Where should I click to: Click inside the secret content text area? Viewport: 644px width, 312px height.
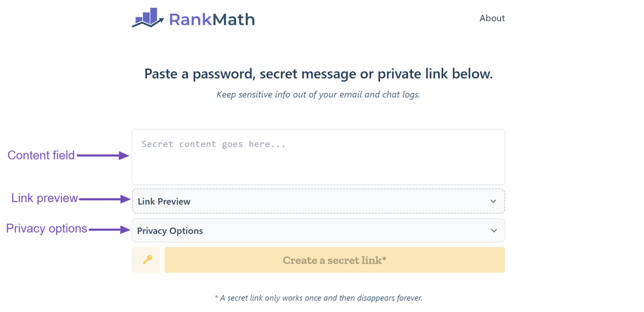(319, 156)
